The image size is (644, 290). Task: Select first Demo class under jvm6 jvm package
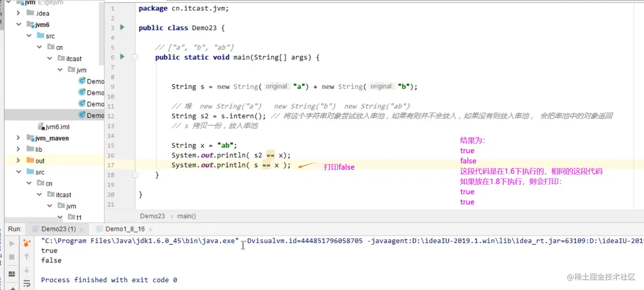click(91, 81)
